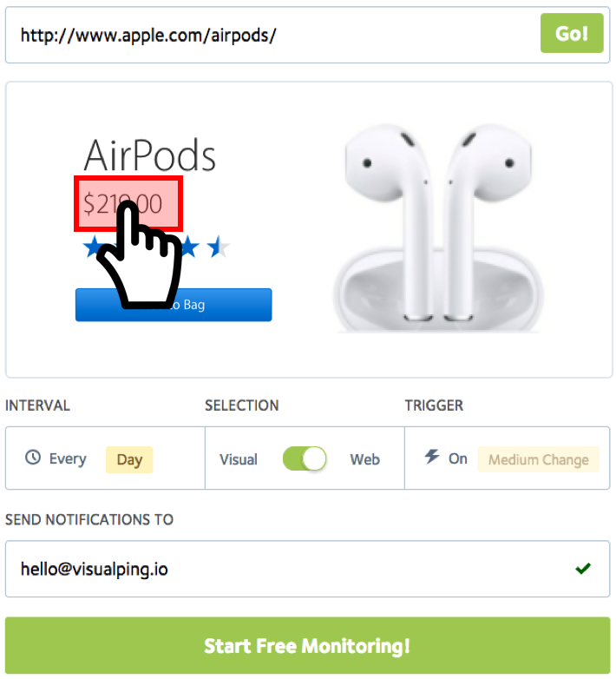This screenshot has height=679, width=616.
Task: Click the half-filled rating star
Action: 219,247
